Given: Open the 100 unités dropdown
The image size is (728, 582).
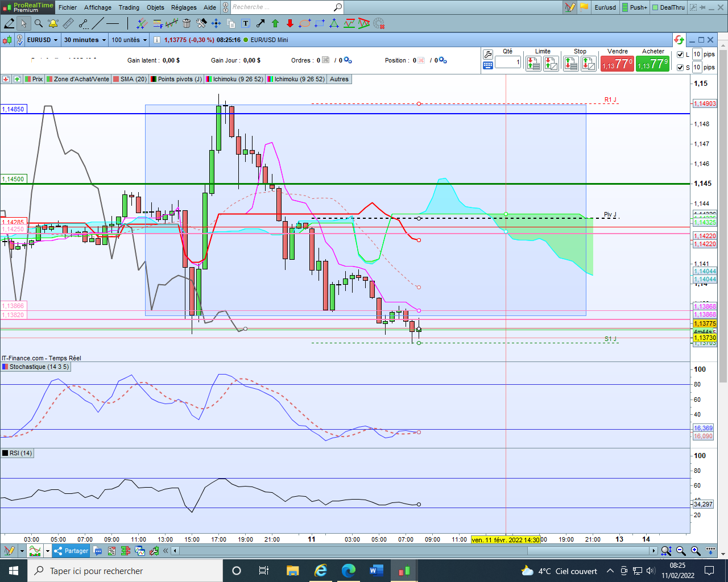Looking at the screenshot, I should (x=129, y=40).
